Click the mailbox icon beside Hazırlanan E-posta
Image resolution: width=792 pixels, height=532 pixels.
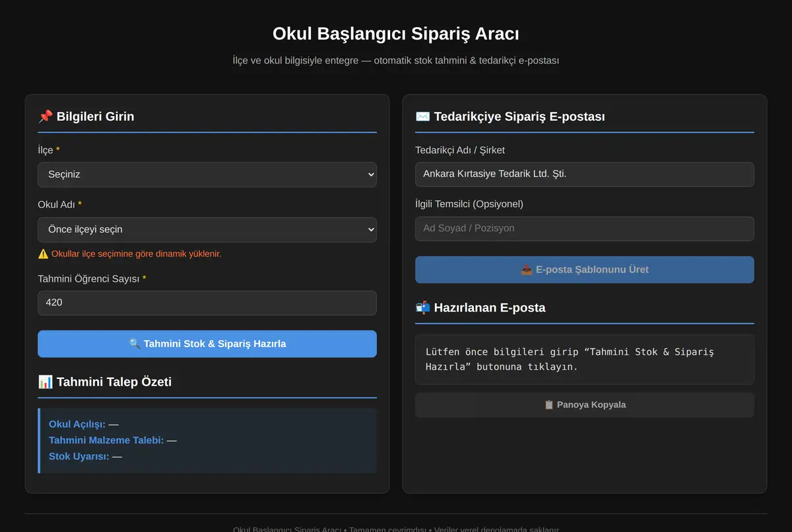tap(422, 308)
